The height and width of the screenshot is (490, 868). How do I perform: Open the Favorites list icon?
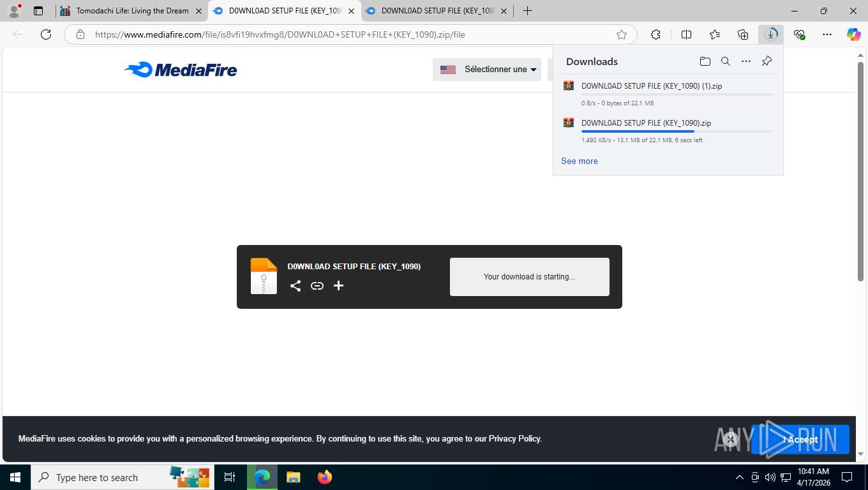pos(715,34)
